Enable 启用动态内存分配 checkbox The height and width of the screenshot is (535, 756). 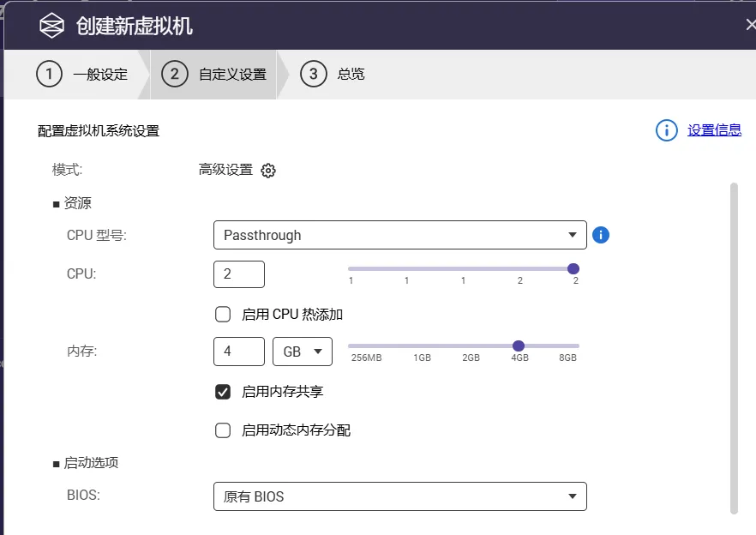tap(223, 430)
